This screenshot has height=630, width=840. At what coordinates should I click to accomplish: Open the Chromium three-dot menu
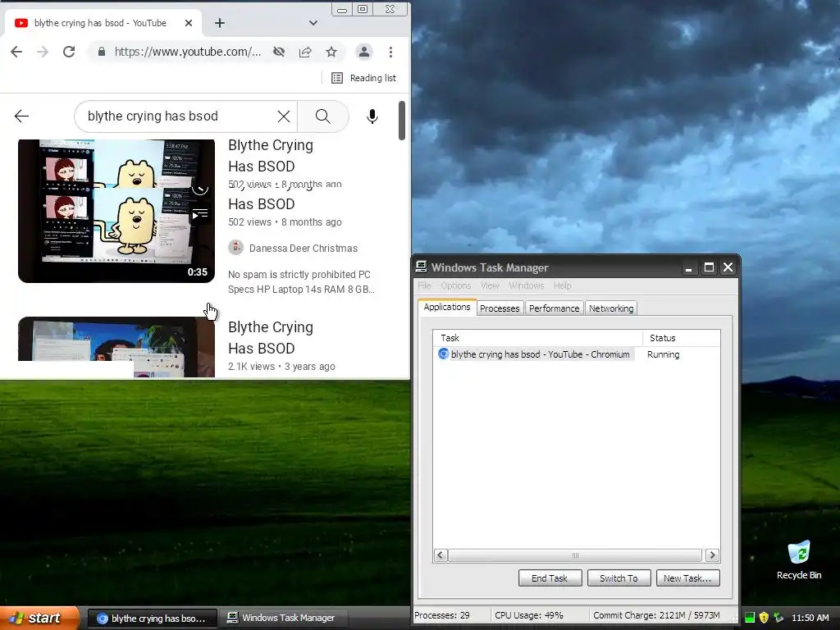[390, 52]
